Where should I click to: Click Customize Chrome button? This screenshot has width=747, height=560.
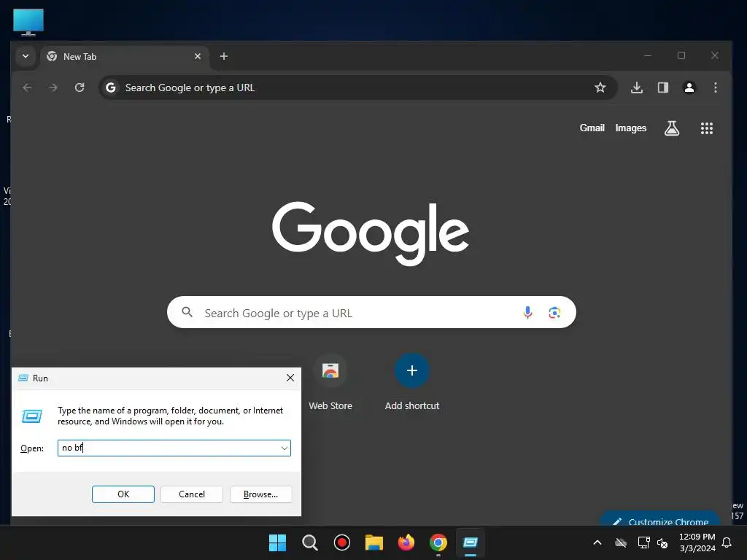[x=660, y=519]
